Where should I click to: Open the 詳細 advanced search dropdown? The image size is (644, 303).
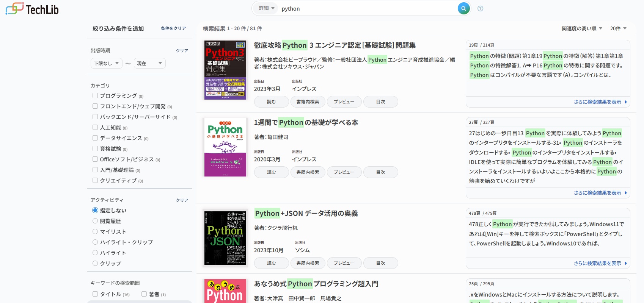tap(266, 8)
